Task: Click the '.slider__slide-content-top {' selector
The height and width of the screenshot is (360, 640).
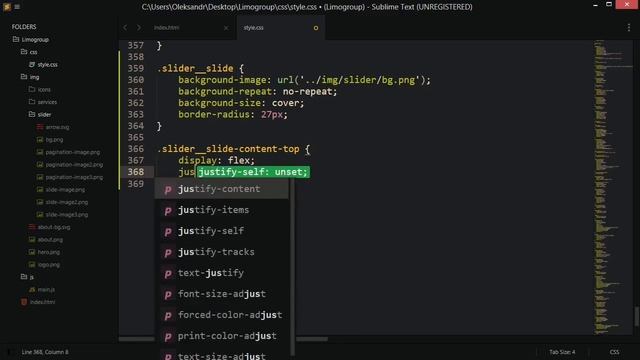Action: tap(233, 149)
